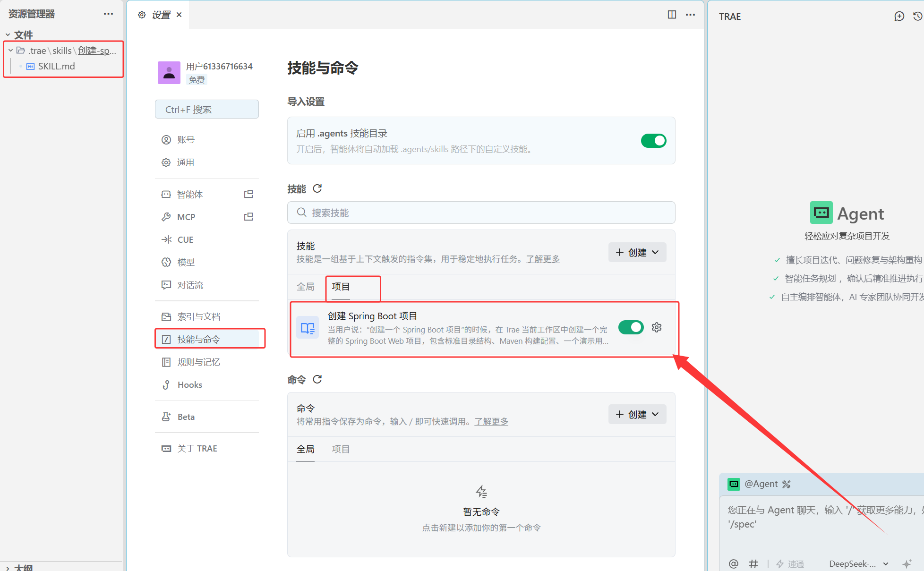
Task: Open 模型 settings
Action: point(206,263)
